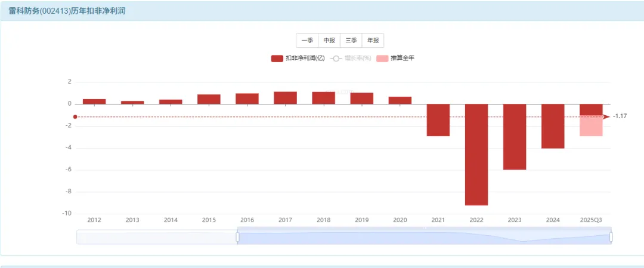The width and height of the screenshot is (644, 268).
Task: Click the 2018 bar in the chart
Action: [324, 98]
